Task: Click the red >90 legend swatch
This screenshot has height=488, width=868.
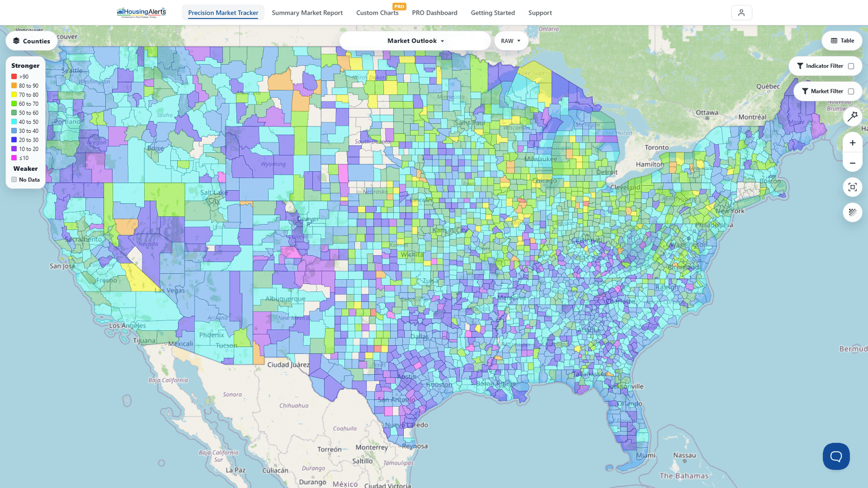Action: tap(14, 76)
